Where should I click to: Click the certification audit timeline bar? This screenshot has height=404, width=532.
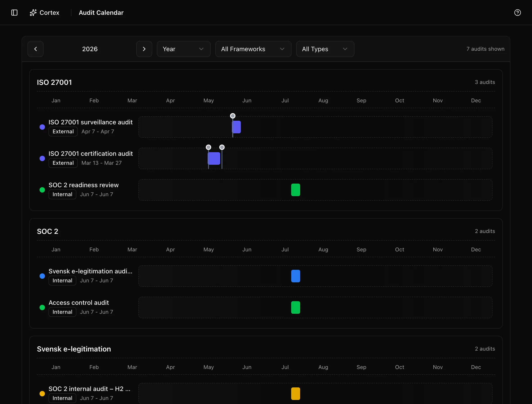pyautogui.click(x=214, y=158)
